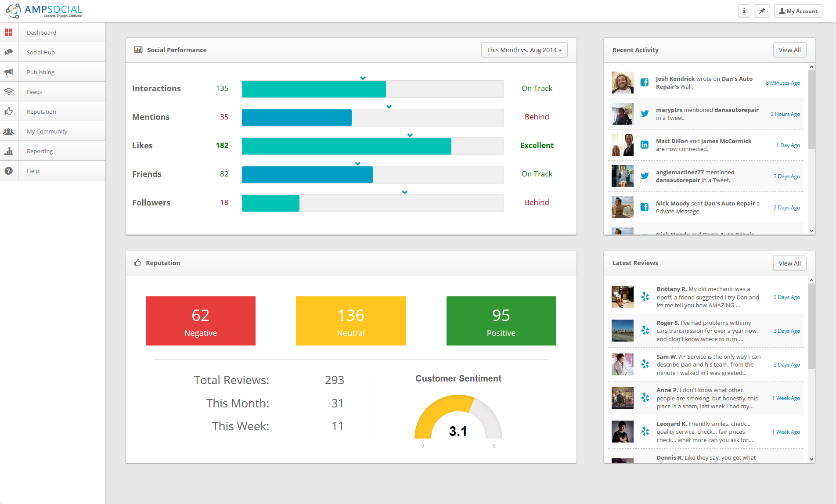Click the 2 Hours Ago timestamp link
This screenshot has height=504, width=836.
785,114
